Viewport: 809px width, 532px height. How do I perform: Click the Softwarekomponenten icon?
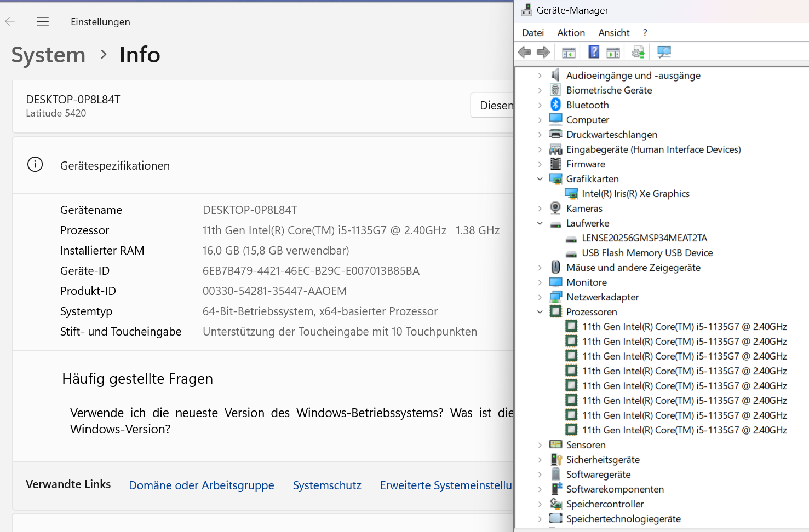555,489
